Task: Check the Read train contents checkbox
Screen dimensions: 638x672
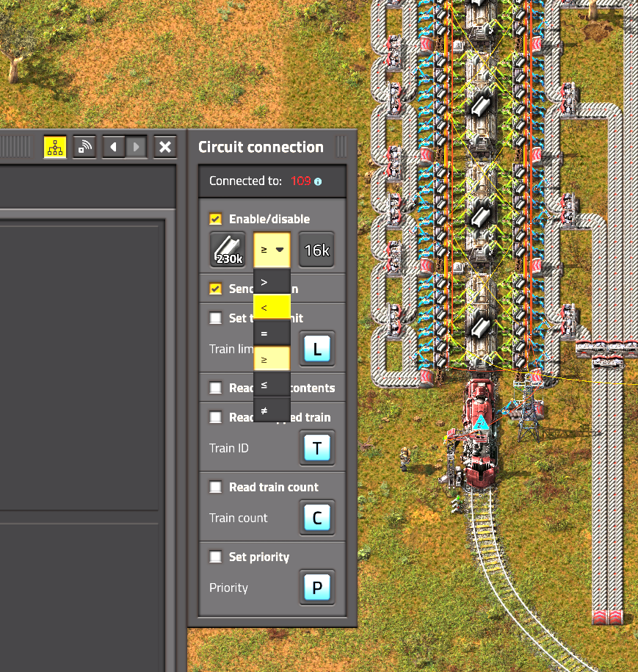Action: tap(216, 388)
